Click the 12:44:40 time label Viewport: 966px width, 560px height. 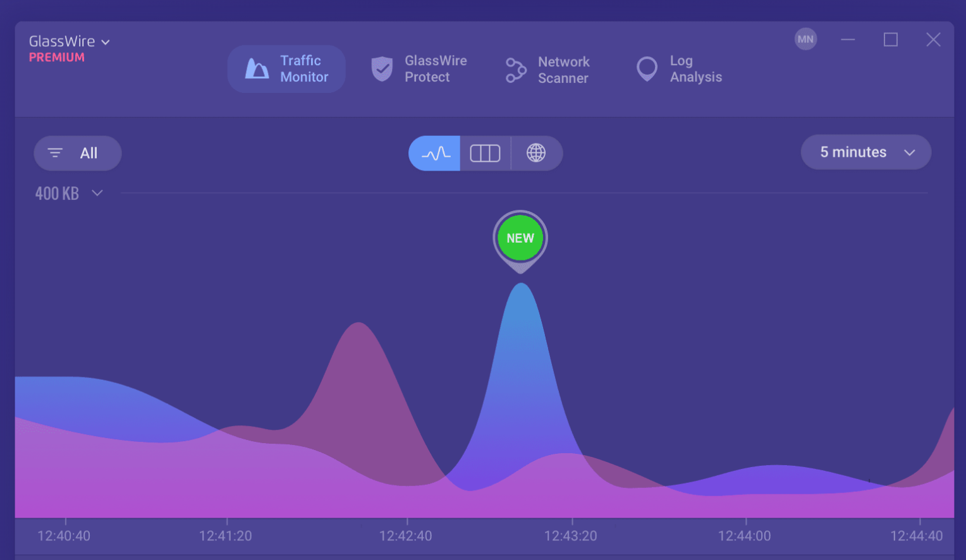pyautogui.click(x=917, y=536)
